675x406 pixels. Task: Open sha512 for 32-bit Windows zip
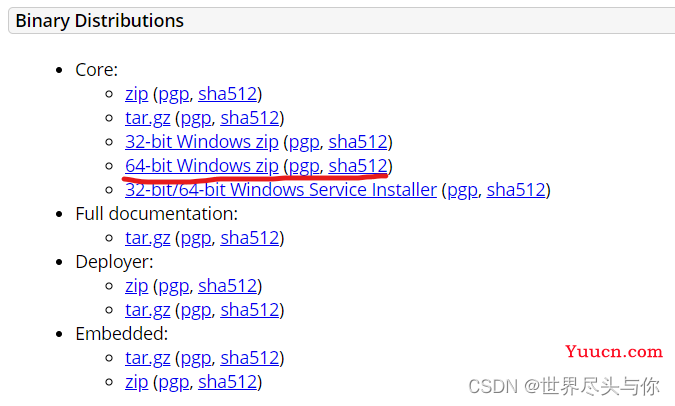pyautogui.click(x=358, y=142)
